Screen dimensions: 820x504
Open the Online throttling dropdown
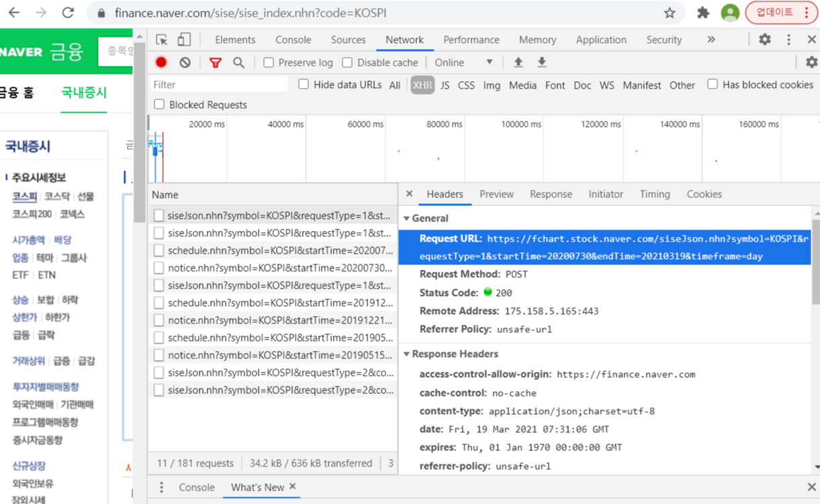[464, 62]
